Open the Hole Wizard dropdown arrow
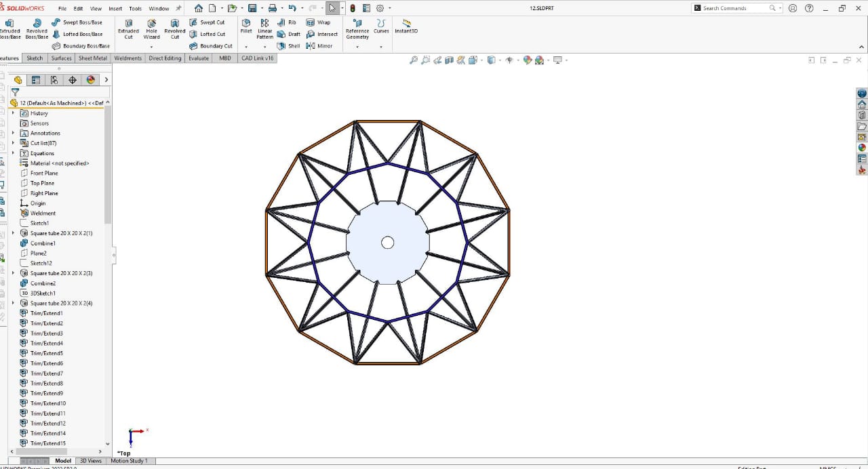Image resolution: width=868 pixels, height=469 pixels. [152, 47]
